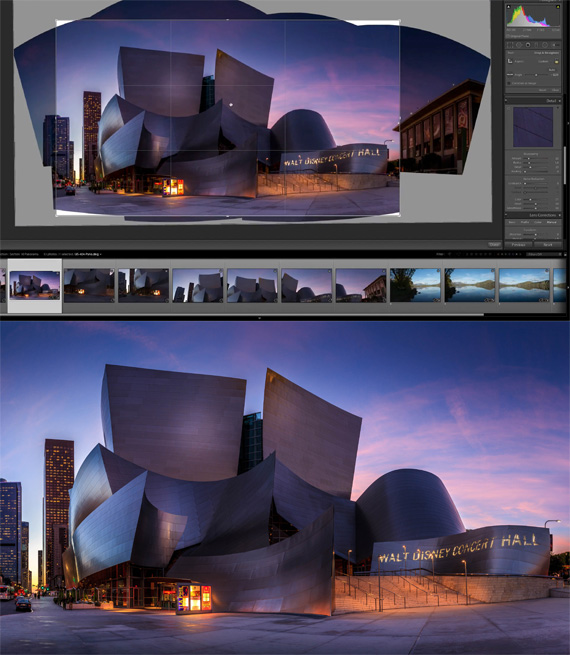Adjust the crop Angle slider
The image size is (570, 655).
(537, 75)
